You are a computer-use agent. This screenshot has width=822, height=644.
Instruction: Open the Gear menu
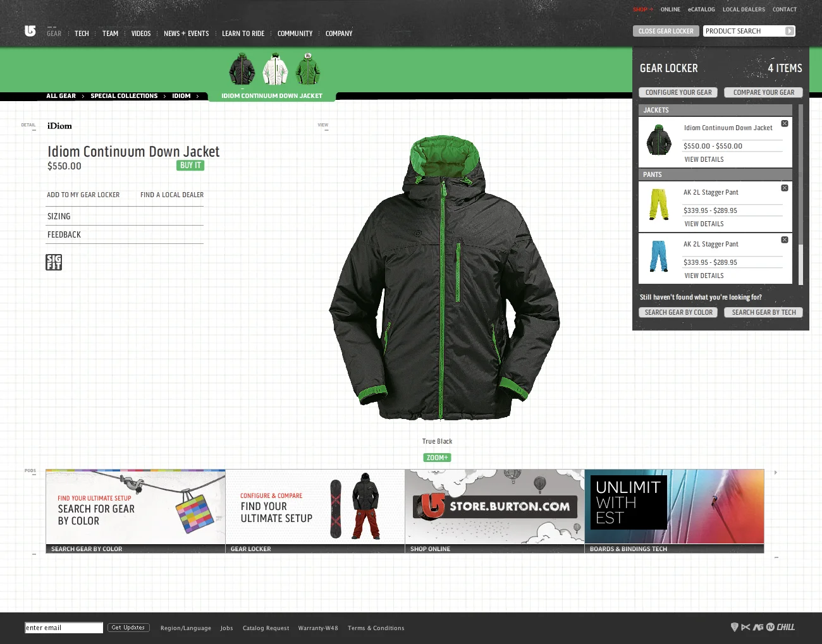pyautogui.click(x=54, y=33)
